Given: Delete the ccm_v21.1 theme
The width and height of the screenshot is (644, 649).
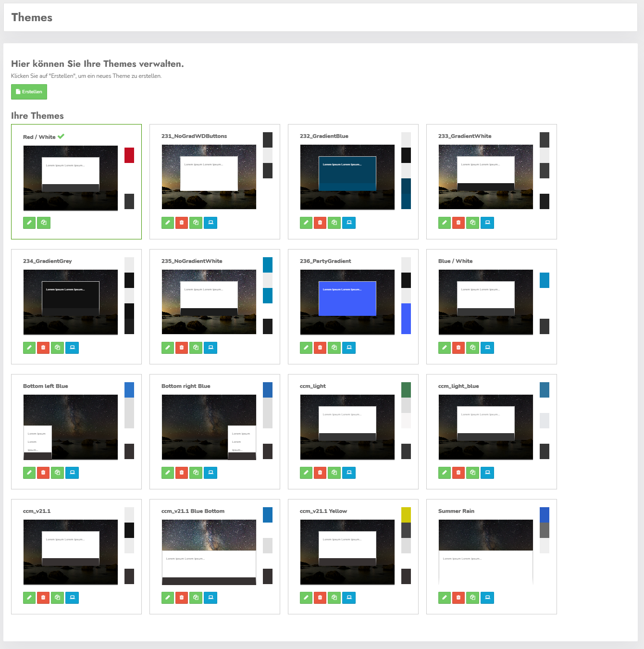Looking at the screenshot, I should pos(43,598).
